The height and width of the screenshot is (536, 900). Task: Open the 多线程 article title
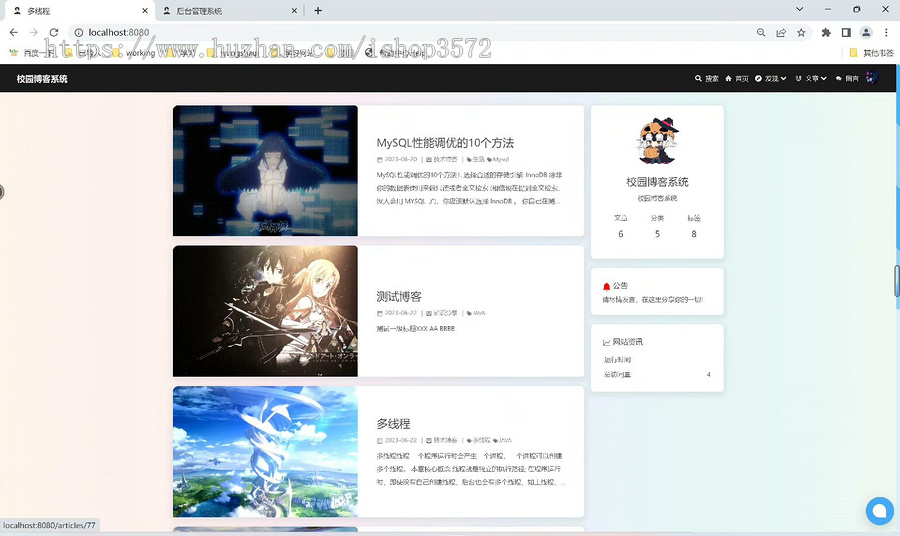click(x=393, y=424)
